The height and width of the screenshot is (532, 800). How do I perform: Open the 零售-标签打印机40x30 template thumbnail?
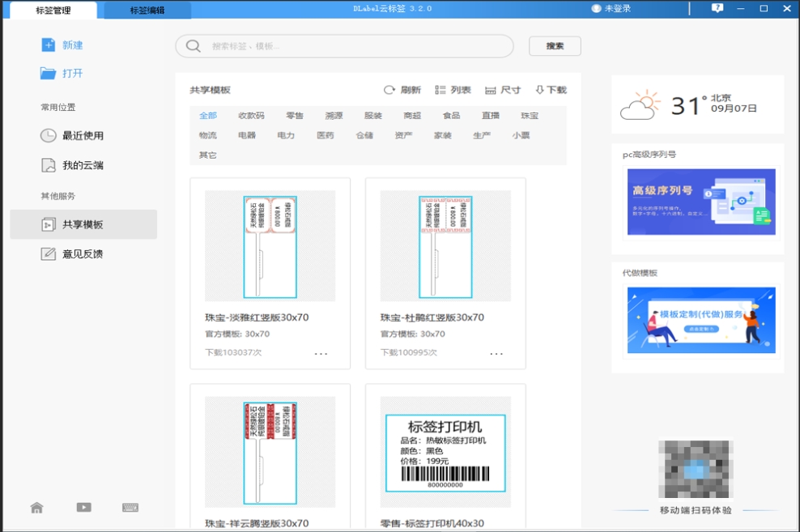(x=445, y=452)
